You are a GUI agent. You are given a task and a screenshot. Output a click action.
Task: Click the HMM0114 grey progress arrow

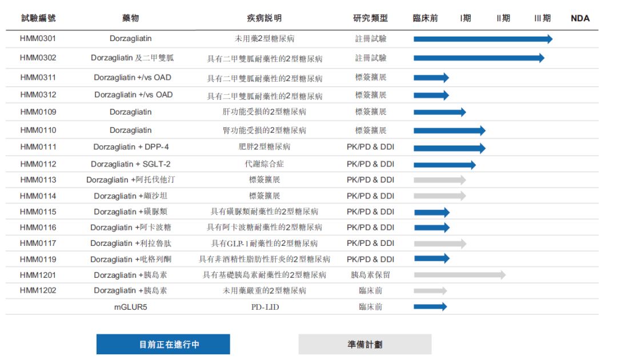click(x=440, y=196)
